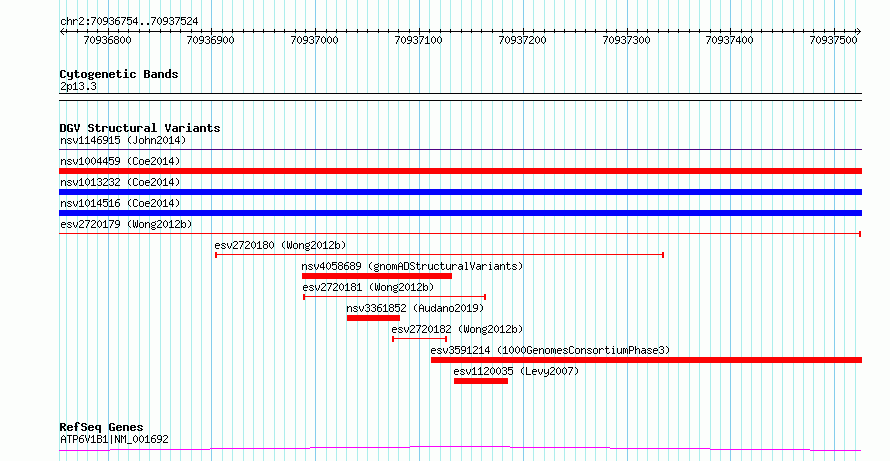890x461 pixels.
Task: Open the Cytogenetic Bands track title
Action: (x=119, y=74)
